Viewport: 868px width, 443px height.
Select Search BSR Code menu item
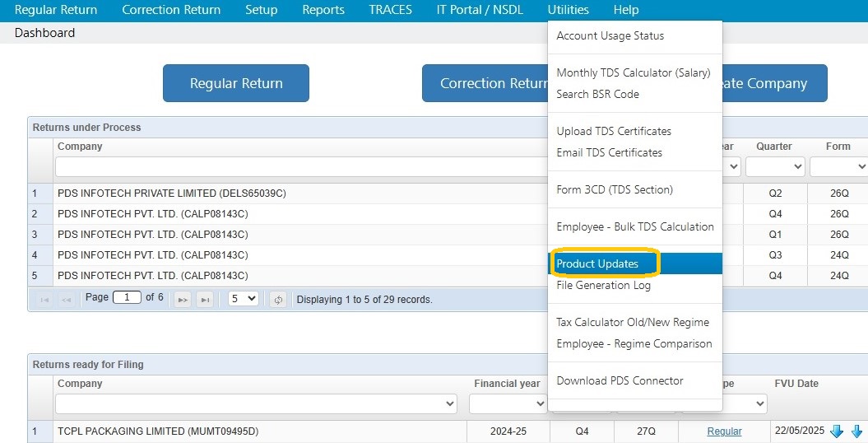coord(598,94)
